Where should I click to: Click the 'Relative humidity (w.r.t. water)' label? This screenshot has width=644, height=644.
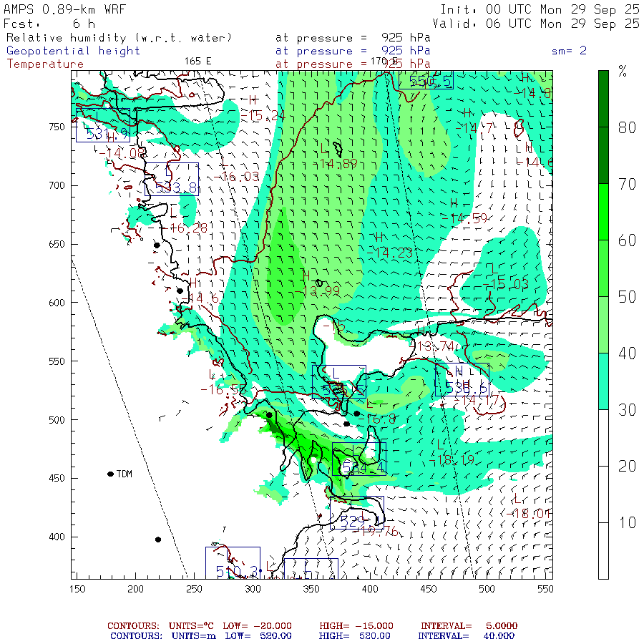[x=119, y=38]
